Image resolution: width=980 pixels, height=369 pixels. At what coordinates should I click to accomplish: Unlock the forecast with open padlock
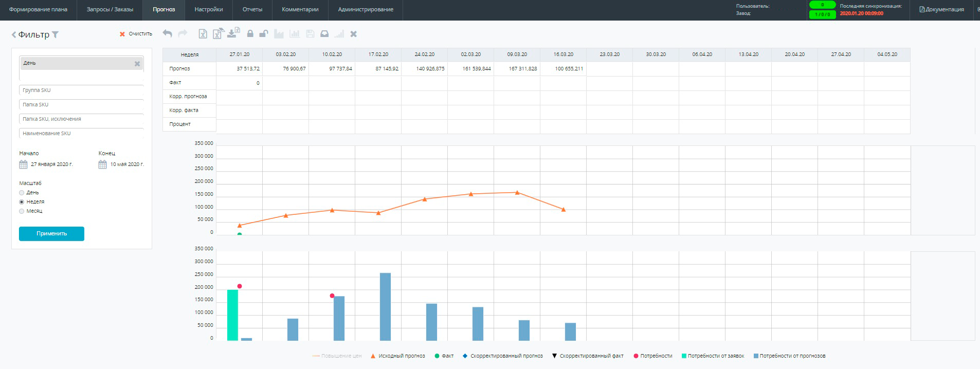point(263,34)
